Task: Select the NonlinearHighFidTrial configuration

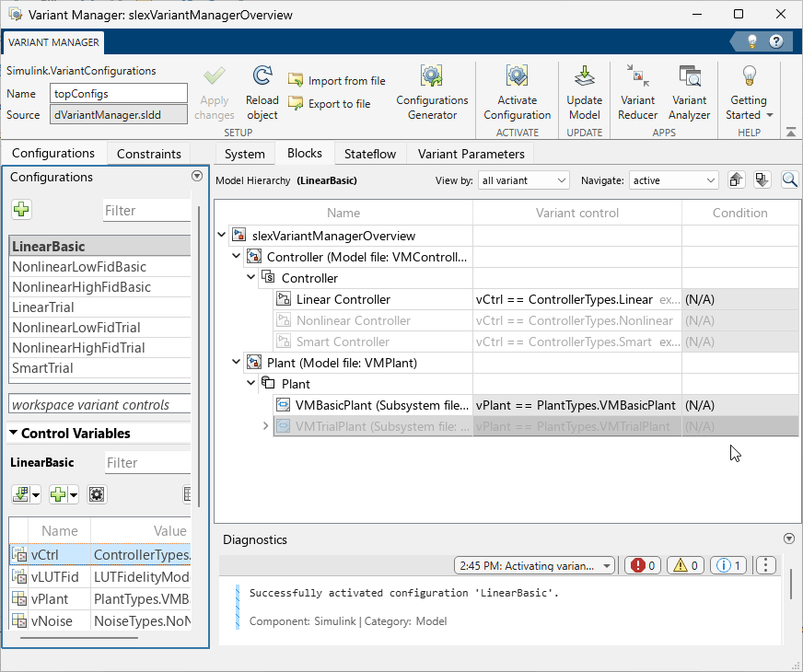Action: coord(99,348)
